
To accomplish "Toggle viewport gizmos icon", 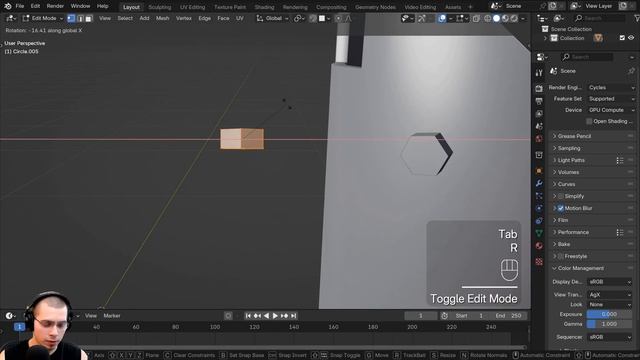I will [x=422, y=18].
